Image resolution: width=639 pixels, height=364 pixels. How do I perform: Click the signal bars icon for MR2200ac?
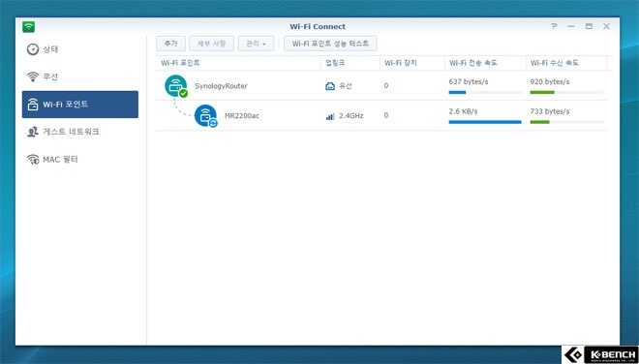tap(330, 116)
